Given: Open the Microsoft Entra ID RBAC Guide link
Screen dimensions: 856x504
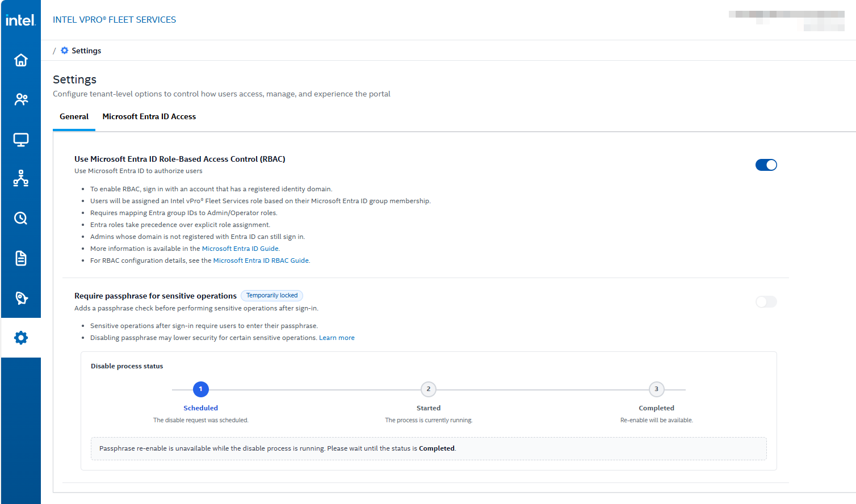Looking at the screenshot, I should click(261, 261).
